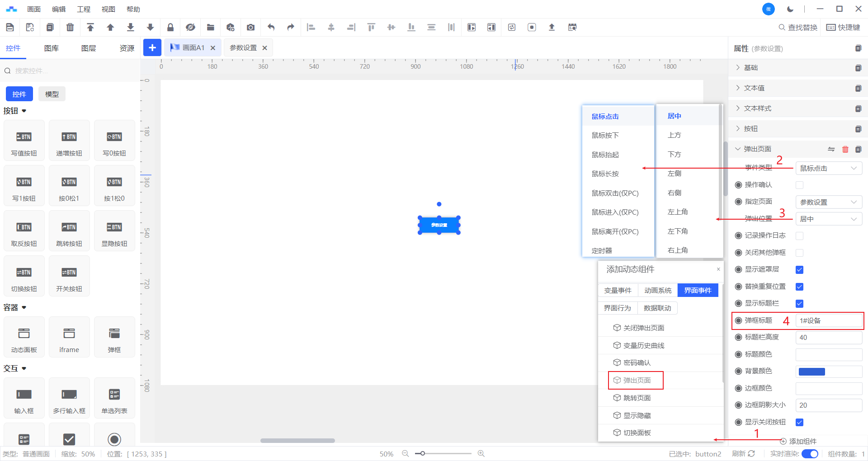Click the 添加组件 button

pos(798,441)
